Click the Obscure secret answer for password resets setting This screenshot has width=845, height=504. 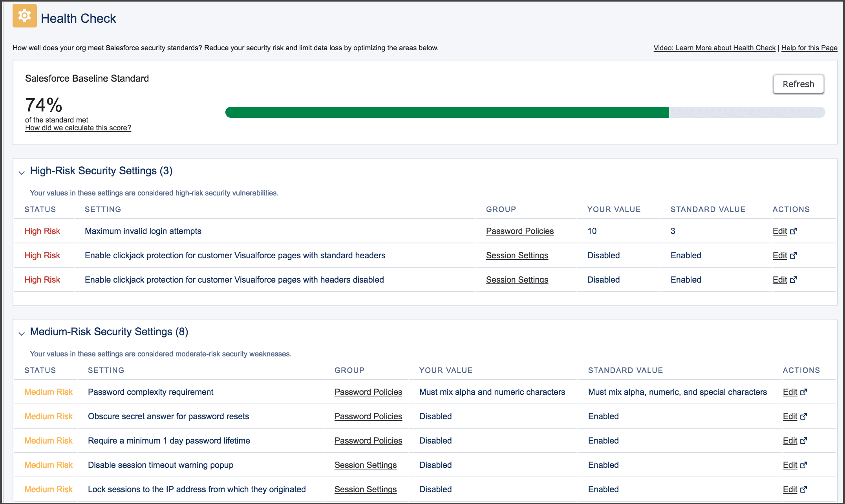168,416
